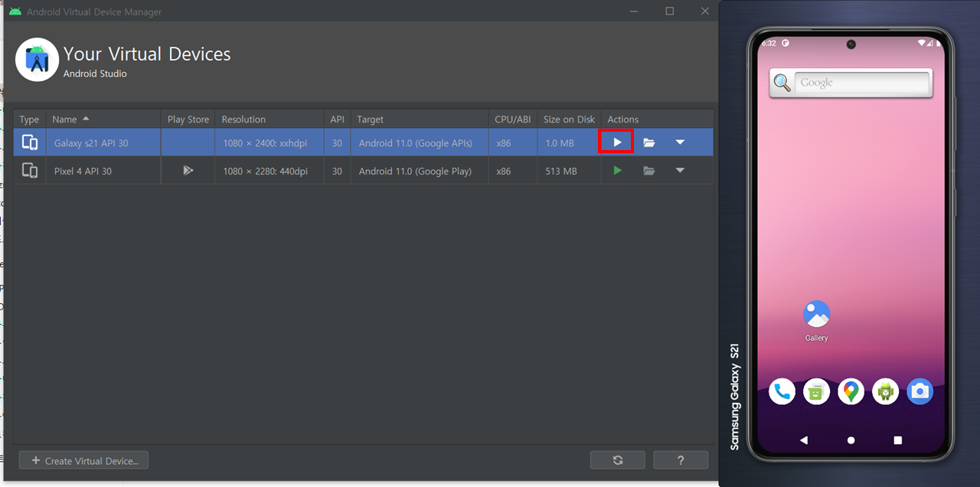This screenshot has width=980, height=487.
Task: Select the Pixel 4 API 30 name cell
Action: 103,172
